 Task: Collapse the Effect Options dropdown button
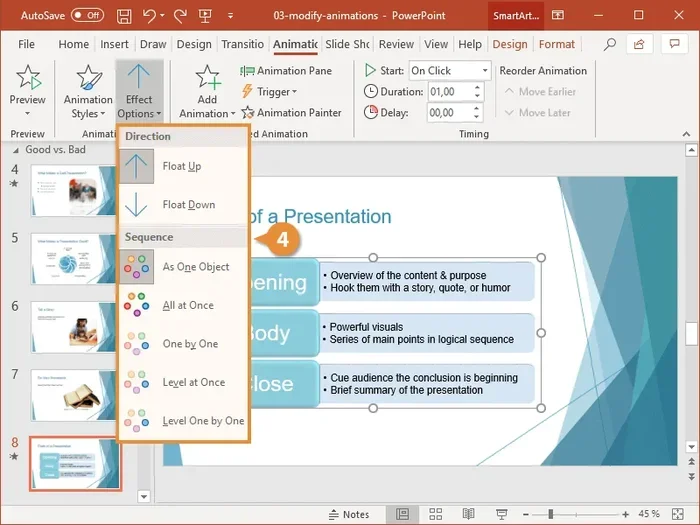coord(139,92)
